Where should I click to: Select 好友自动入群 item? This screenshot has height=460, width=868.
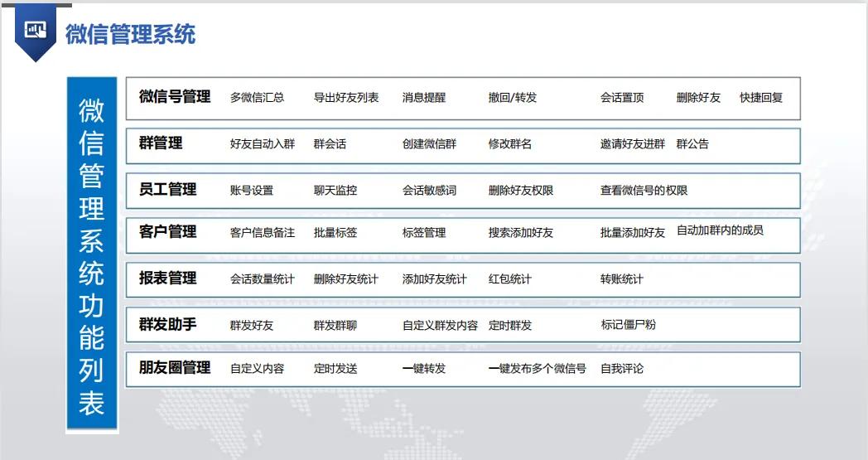(263, 144)
